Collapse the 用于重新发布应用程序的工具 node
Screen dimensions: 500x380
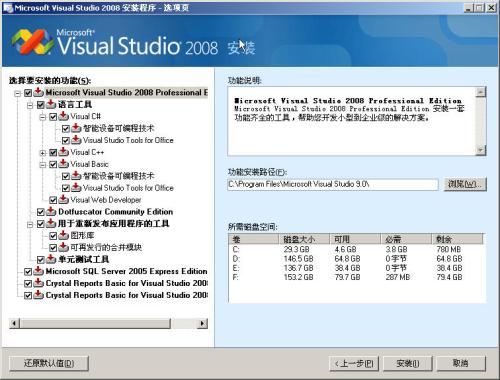[30, 225]
